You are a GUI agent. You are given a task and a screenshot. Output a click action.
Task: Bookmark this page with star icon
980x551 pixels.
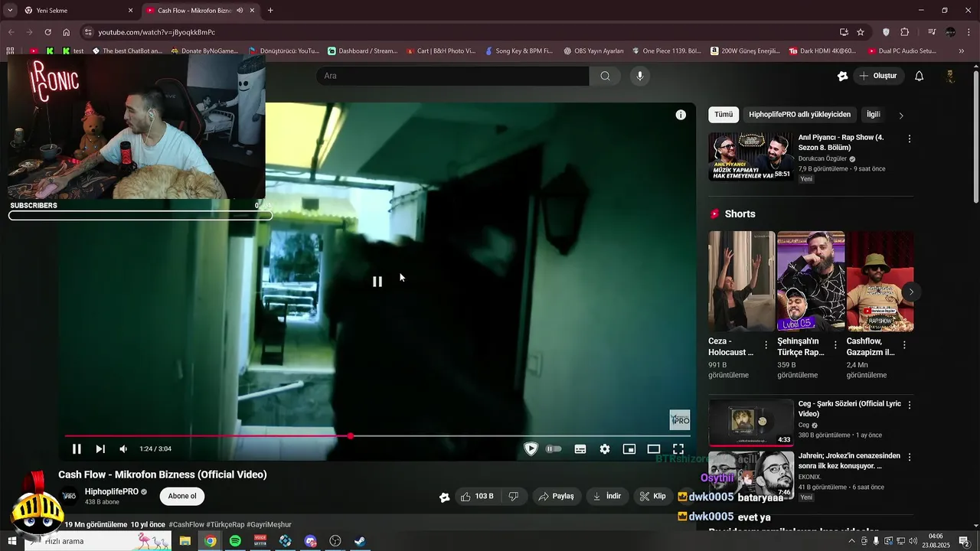(861, 32)
